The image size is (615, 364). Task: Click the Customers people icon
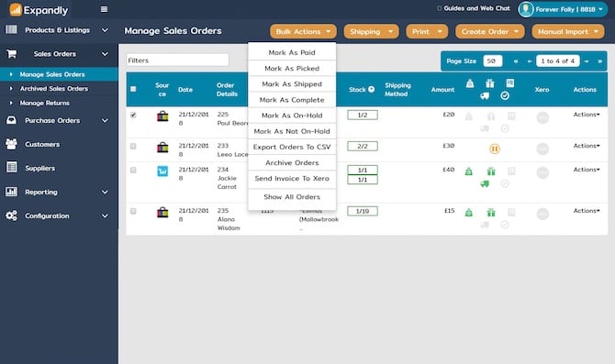[11, 144]
